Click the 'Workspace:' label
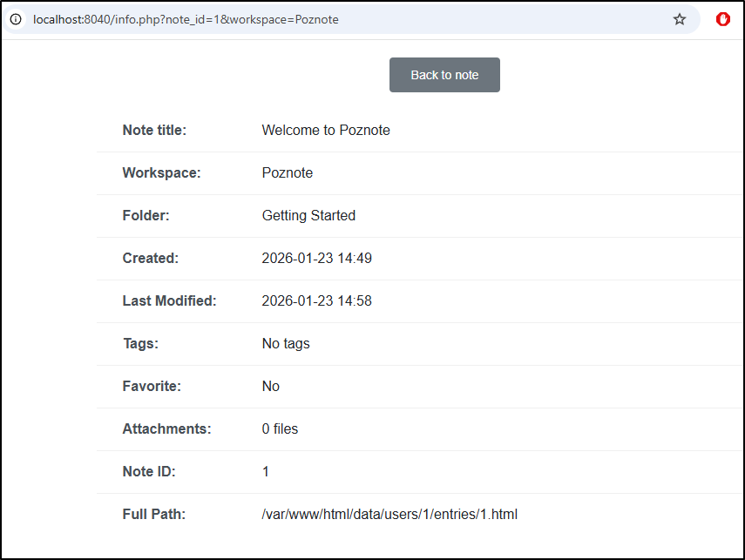The width and height of the screenshot is (745, 560). (x=161, y=173)
